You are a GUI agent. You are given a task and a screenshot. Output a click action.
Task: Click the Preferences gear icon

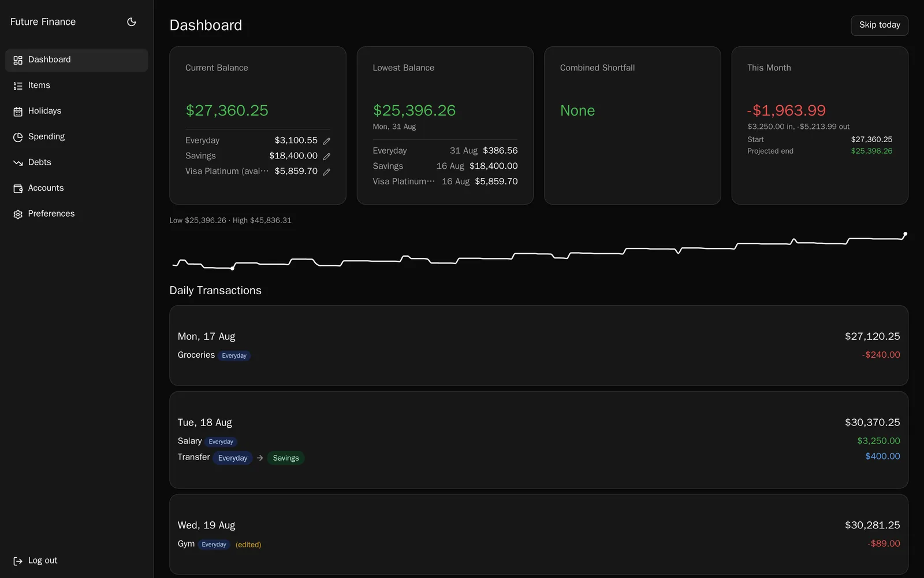pyautogui.click(x=18, y=214)
